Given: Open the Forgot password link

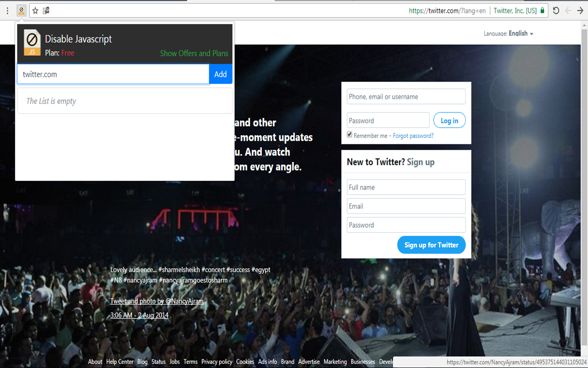Looking at the screenshot, I should (x=413, y=136).
